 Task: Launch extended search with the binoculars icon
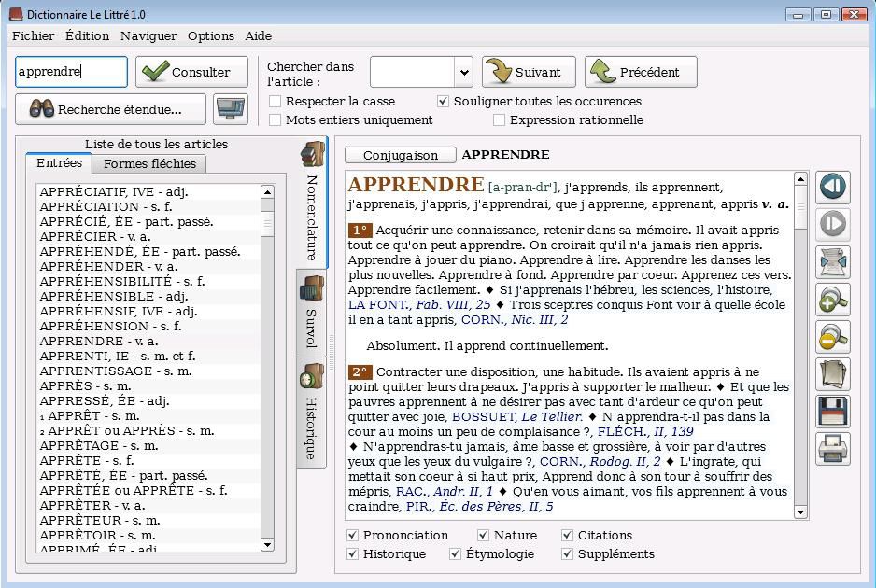(x=109, y=108)
